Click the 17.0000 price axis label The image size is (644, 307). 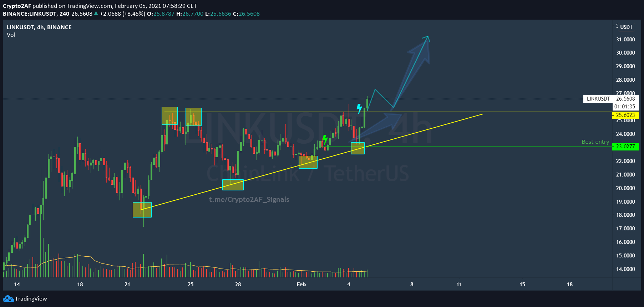tap(625, 229)
